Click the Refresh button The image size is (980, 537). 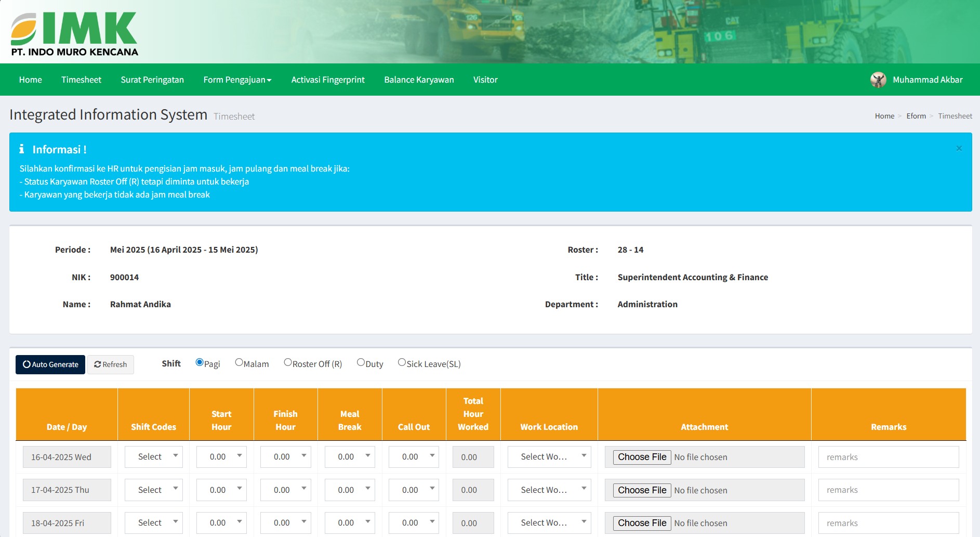[110, 364]
